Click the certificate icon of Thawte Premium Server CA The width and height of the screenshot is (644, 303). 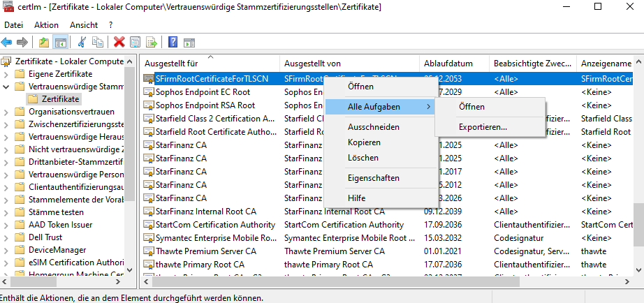coord(148,251)
